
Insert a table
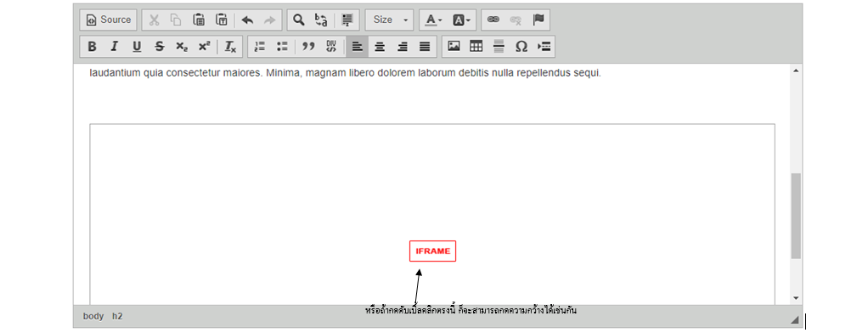476,47
